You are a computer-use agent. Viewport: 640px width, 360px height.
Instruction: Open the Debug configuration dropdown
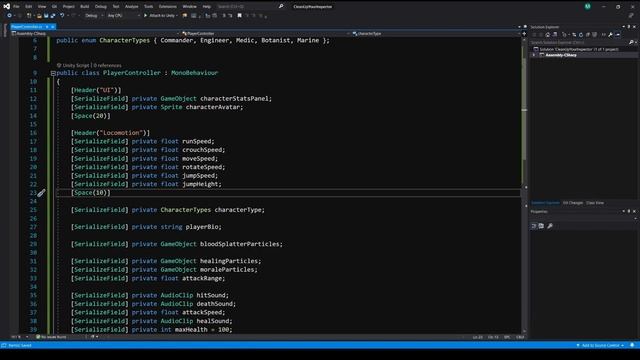pyautogui.click(x=94, y=16)
